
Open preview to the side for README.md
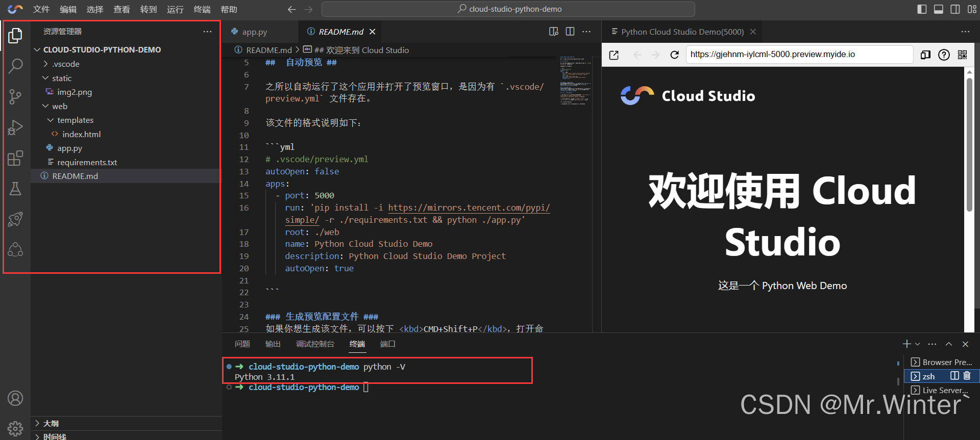click(554, 32)
